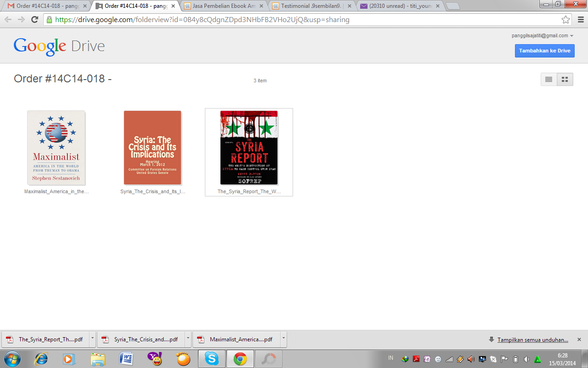
Task: Click the Adobe Reader tray icon
Action: (x=416, y=359)
